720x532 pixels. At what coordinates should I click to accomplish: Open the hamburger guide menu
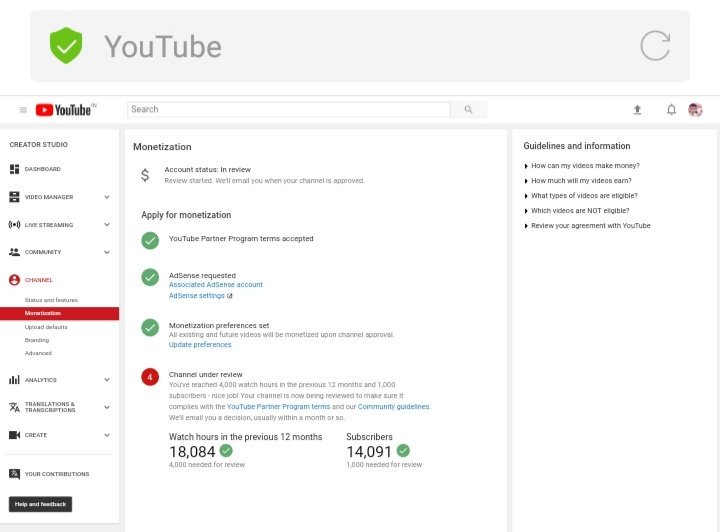click(x=23, y=110)
